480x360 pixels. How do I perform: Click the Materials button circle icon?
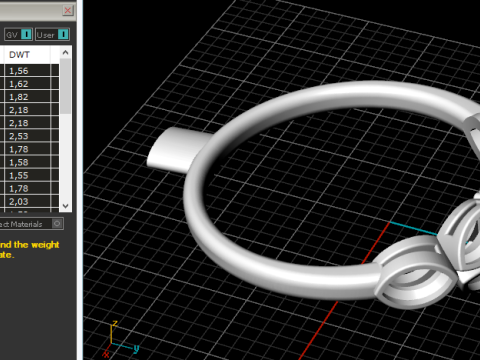tap(57, 224)
